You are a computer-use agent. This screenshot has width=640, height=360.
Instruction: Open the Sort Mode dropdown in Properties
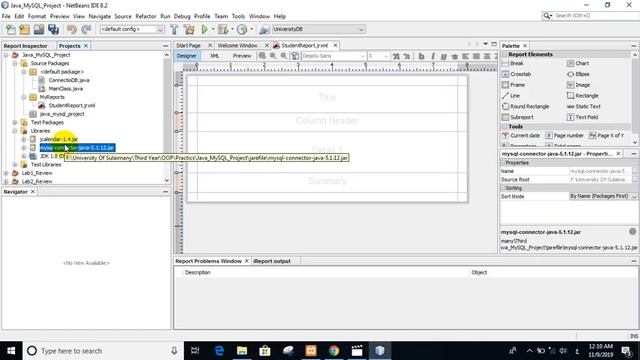pos(634,196)
